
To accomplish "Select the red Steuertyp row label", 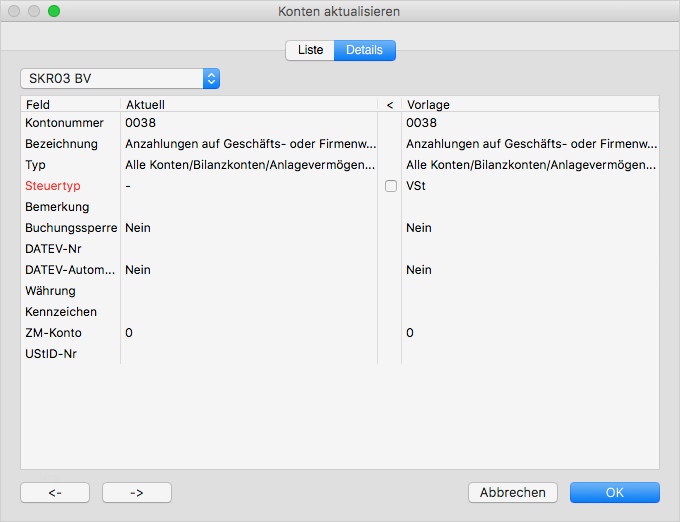I will (52, 186).
